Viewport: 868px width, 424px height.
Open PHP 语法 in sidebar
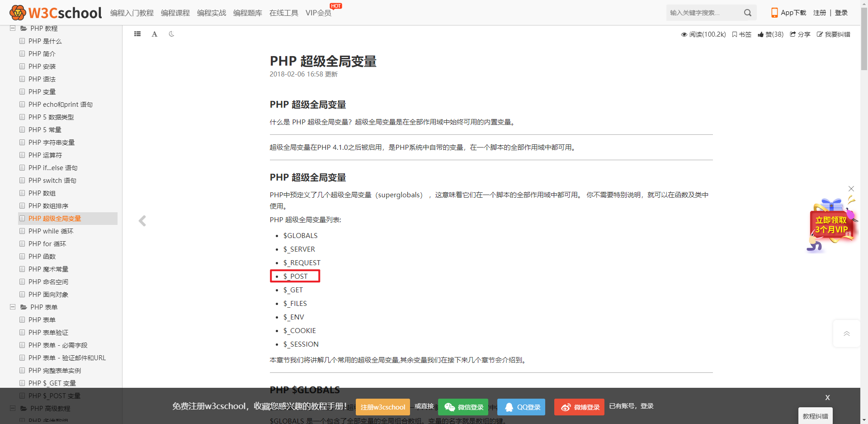click(x=42, y=79)
